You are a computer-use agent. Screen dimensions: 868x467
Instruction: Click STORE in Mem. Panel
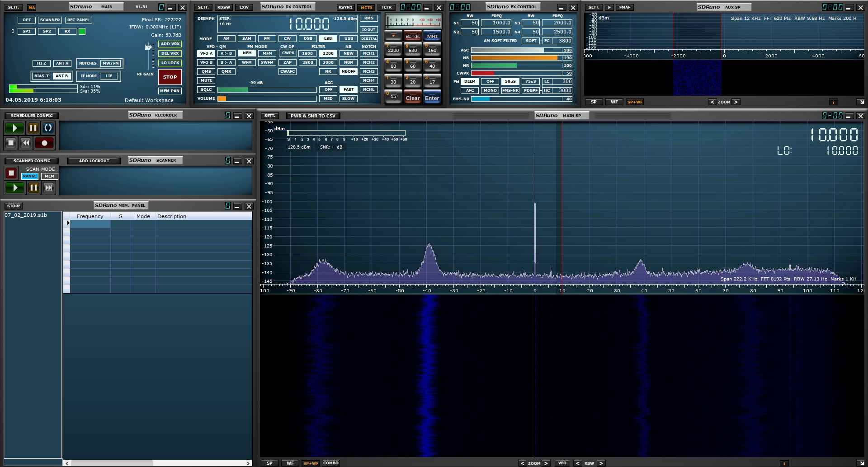pyautogui.click(x=14, y=206)
